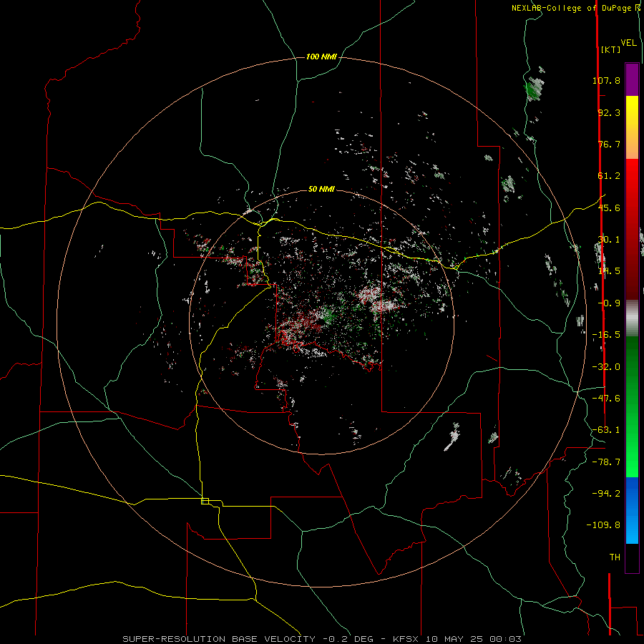Image resolution: width=644 pixels, height=644 pixels.
Task: Click the 100 NMI range ring label
Action: 321,57
